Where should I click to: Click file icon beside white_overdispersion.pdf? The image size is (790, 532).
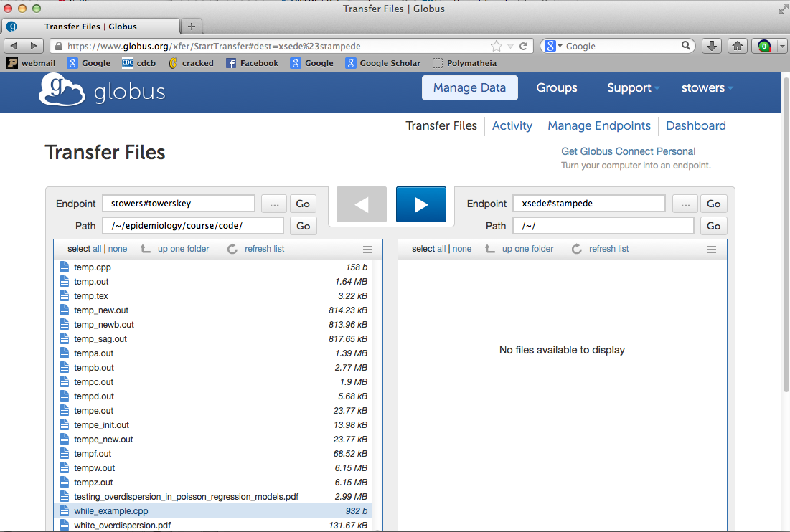pos(65,525)
